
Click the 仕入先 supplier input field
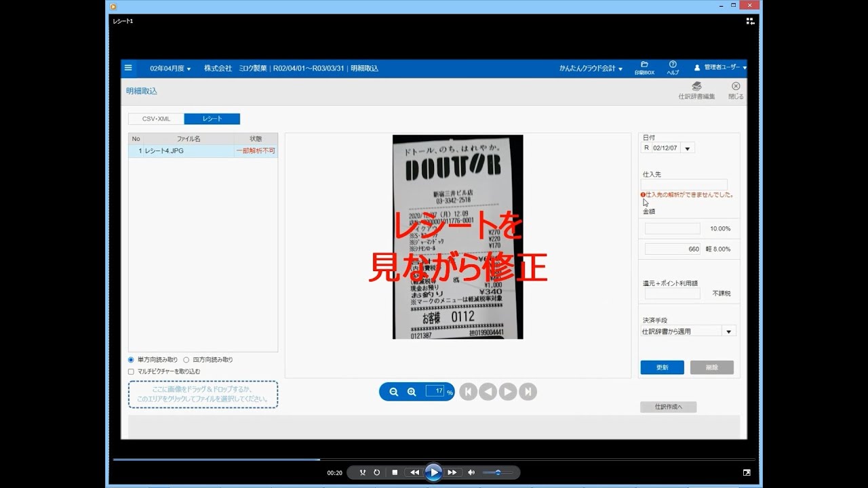click(x=684, y=184)
